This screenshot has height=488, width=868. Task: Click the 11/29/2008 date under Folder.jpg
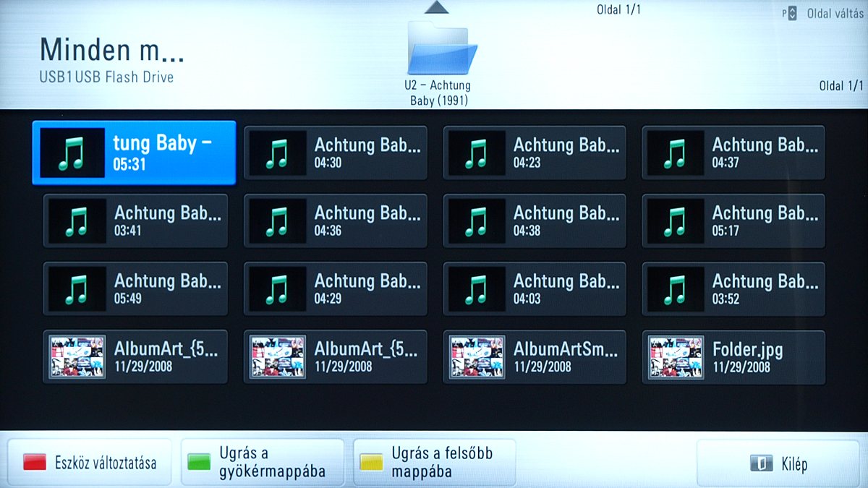click(x=741, y=367)
